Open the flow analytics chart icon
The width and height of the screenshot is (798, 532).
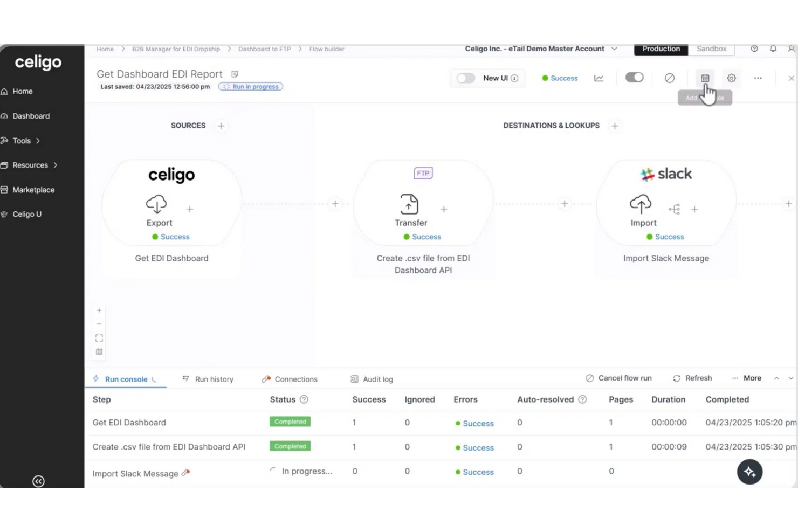click(599, 78)
